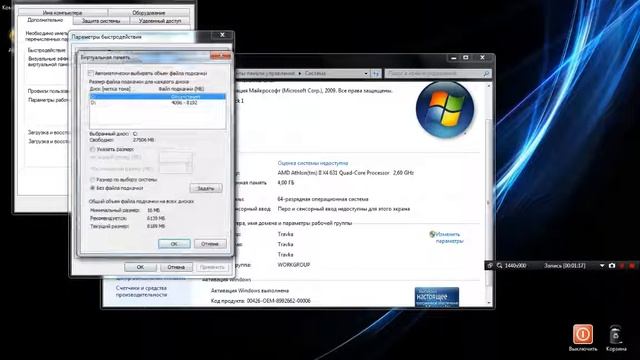Focus the Control Panel search box
Viewport: 640px width, 360px height.
tap(438, 73)
